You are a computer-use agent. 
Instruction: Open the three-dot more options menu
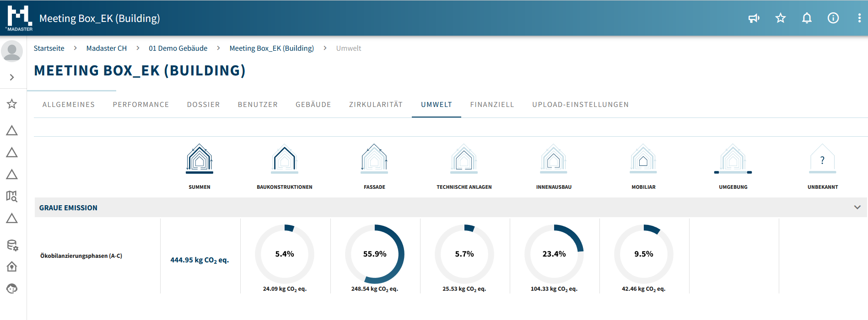pos(859,18)
